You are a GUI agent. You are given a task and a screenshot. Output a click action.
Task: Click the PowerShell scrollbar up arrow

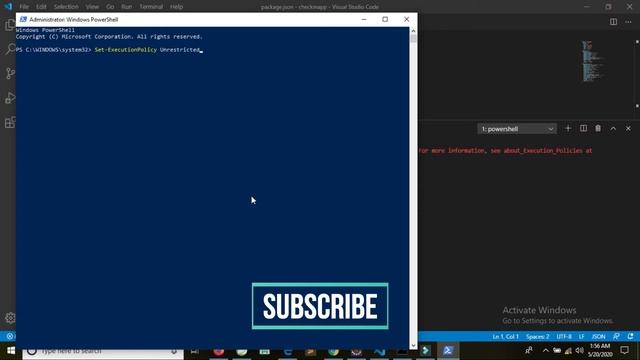pos(413,31)
